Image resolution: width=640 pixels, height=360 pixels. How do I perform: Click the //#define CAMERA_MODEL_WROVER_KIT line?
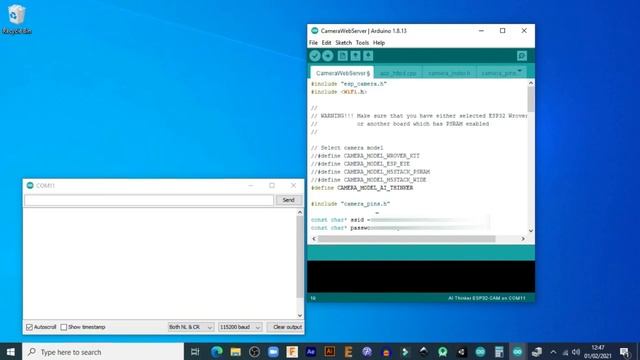pyautogui.click(x=365, y=156)
